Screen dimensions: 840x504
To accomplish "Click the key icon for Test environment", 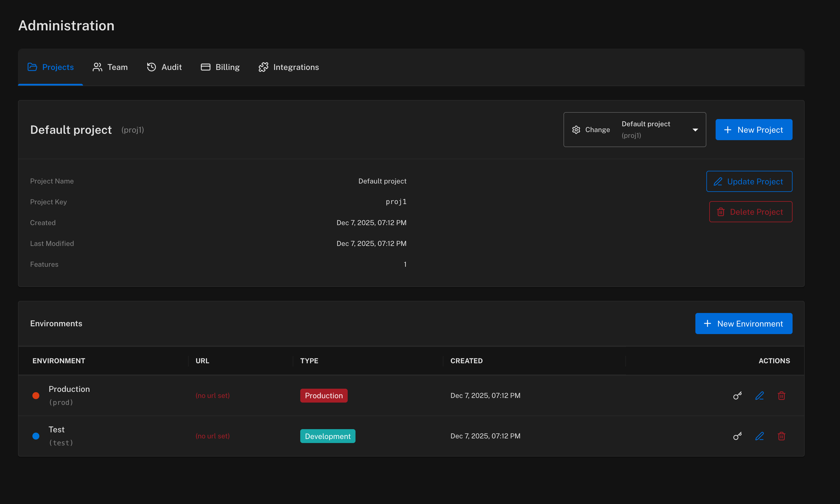I will tap(737, 436).
